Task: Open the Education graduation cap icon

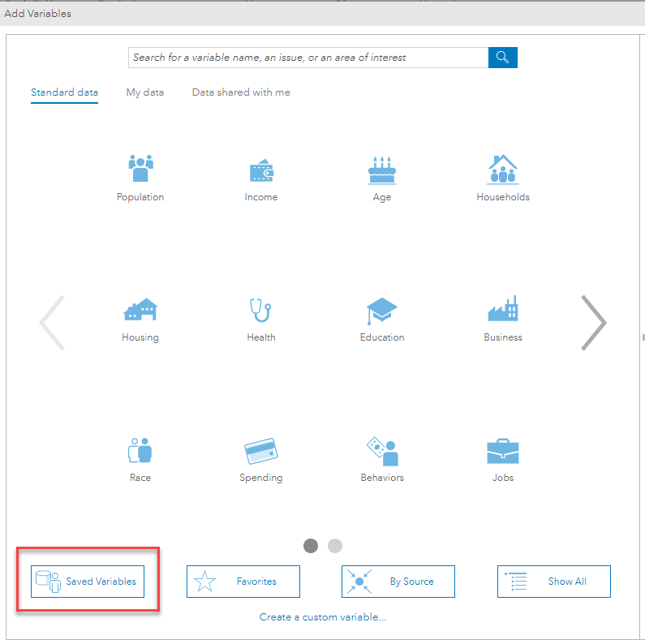Action: click(x=382, y=311)
